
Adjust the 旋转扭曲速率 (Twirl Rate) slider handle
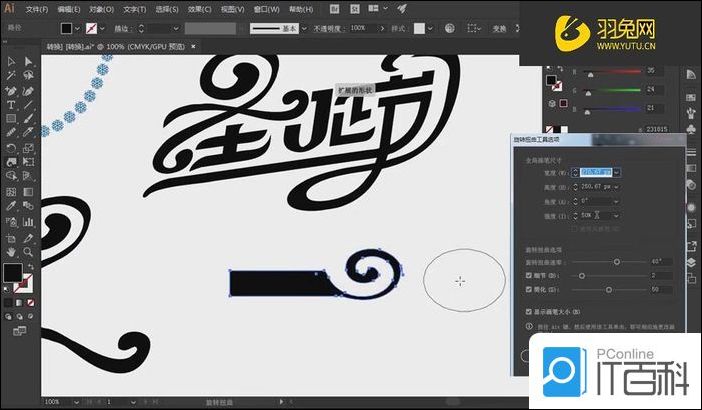616,261
